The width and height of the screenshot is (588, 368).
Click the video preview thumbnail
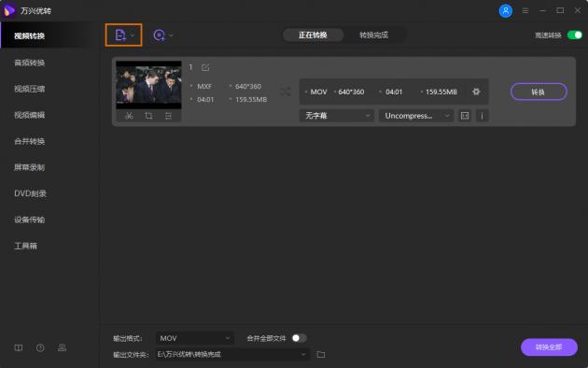148,85
